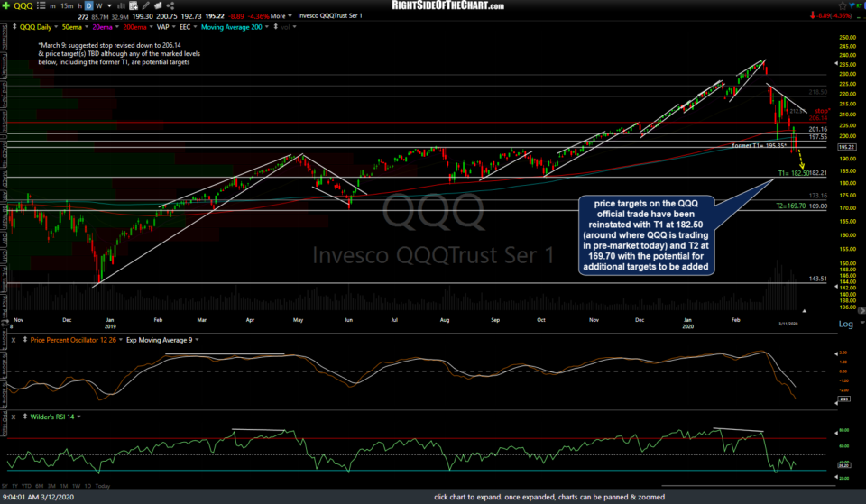Click reorder arrows beside Price Percent Oscillator
The image size is (866, 504).
click(x=25, y=340)
